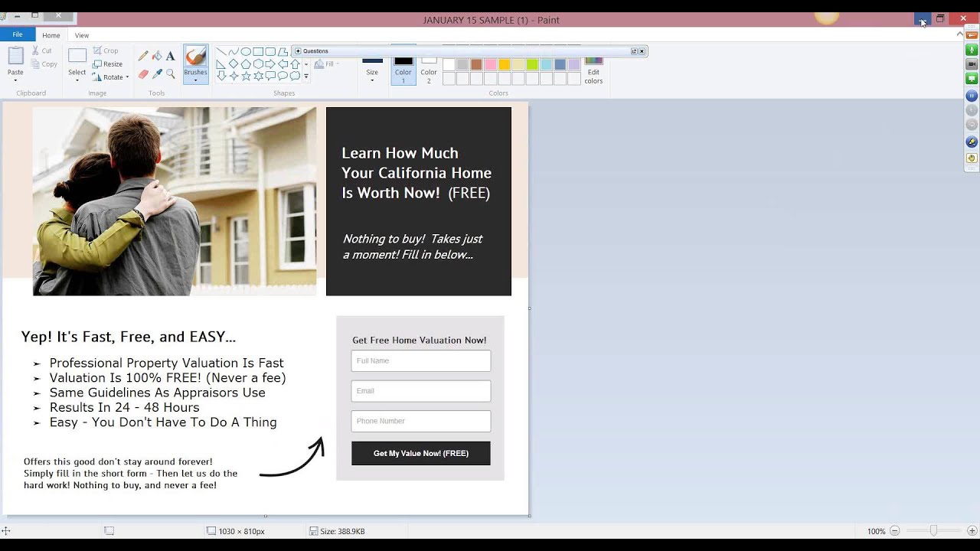Image resolution: width=980 pixels, height=551 pixels.
Task: Pick the Right triangle shape
Action: [x=221, y=64]
